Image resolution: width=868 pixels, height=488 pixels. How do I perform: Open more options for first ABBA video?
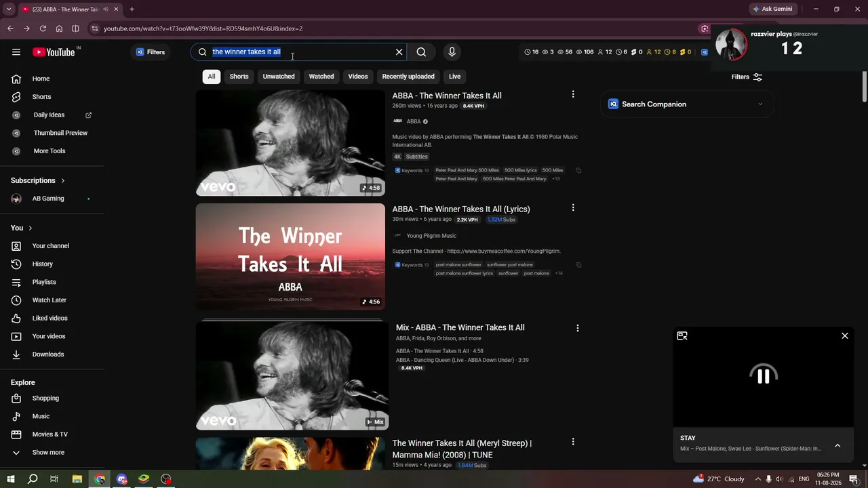coord(573,95)
